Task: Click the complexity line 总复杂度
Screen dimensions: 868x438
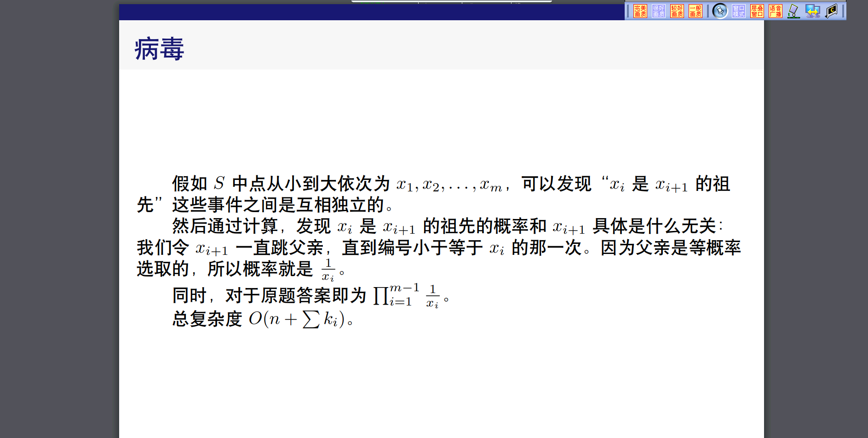Action: tap(264, 319)
